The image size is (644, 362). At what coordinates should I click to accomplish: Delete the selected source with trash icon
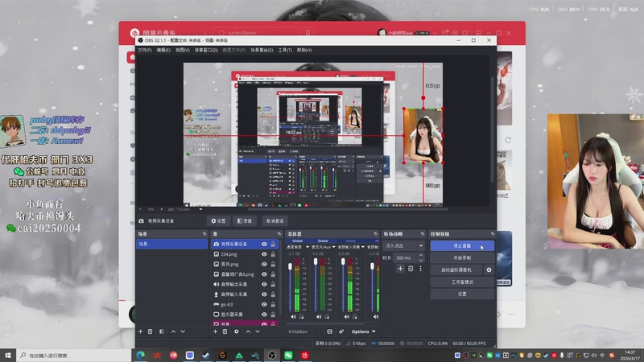(x=225, y=331)
